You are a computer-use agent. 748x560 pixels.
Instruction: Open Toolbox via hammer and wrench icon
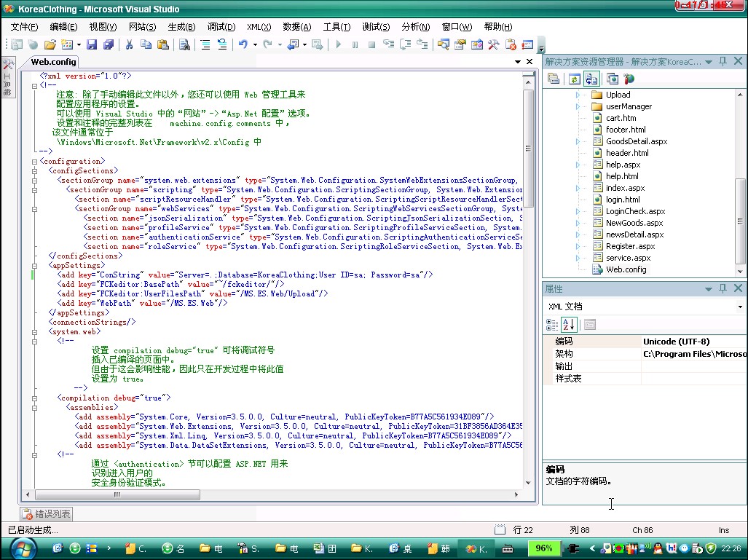[493, 45]
